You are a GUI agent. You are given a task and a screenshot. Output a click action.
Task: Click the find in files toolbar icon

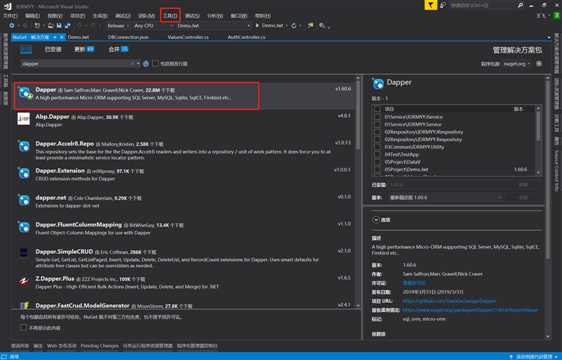pyautogui.click(x=322, y=25)
